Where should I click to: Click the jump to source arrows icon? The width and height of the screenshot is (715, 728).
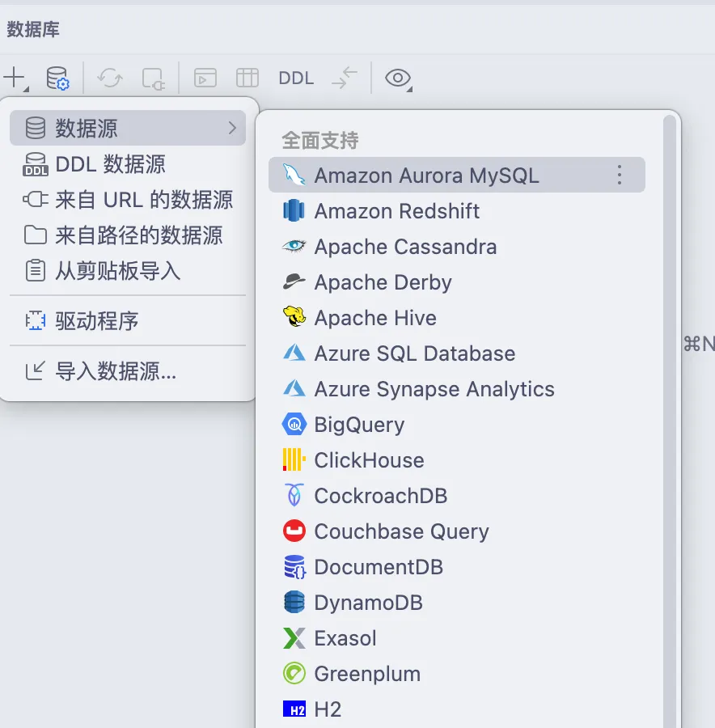point(345,78)
